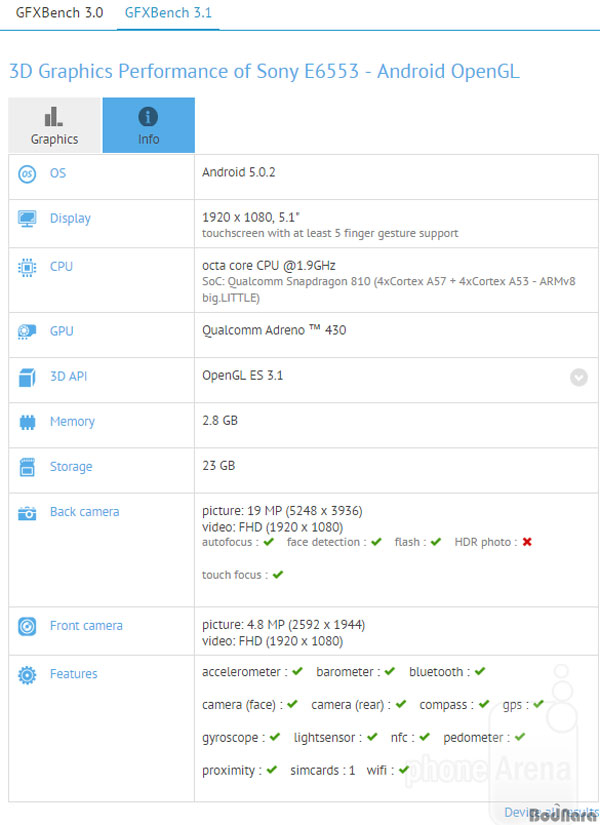Click the 3D API cube icon
The width and height of the screenshot is (600, 825).
pos(27,377)
